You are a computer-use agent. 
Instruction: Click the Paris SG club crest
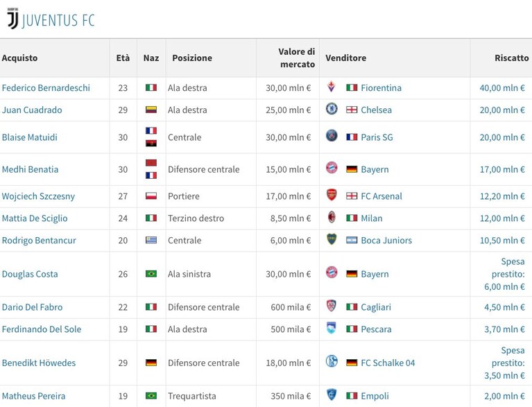point(332,136)
